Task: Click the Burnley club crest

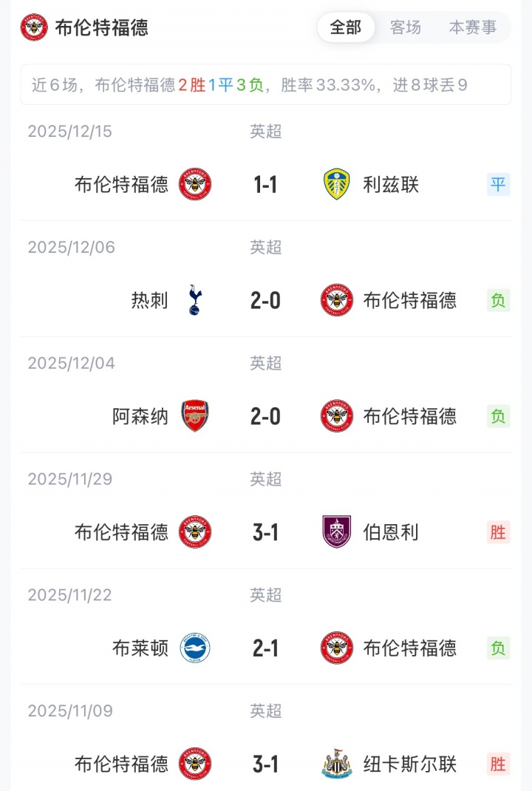Action: pyautogui.click(x=337, y=532)
